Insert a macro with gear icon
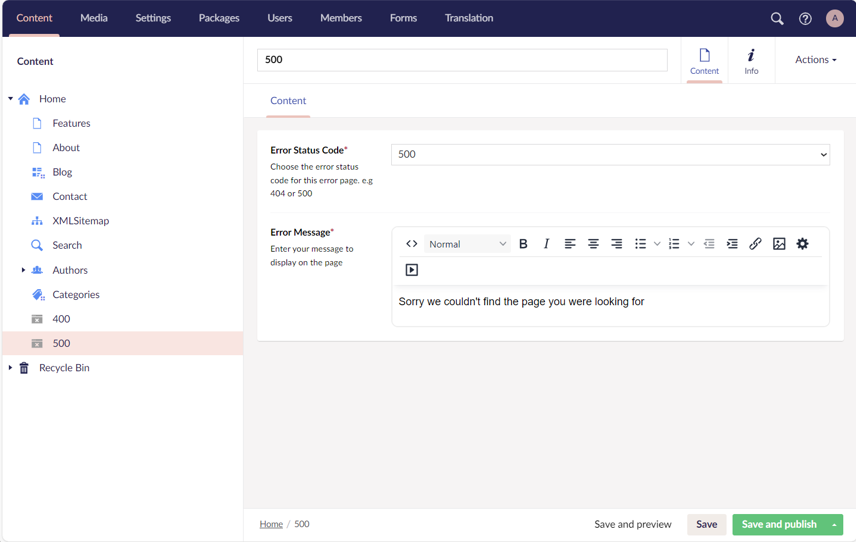This screenshot has width=856, height=542. 802,244
